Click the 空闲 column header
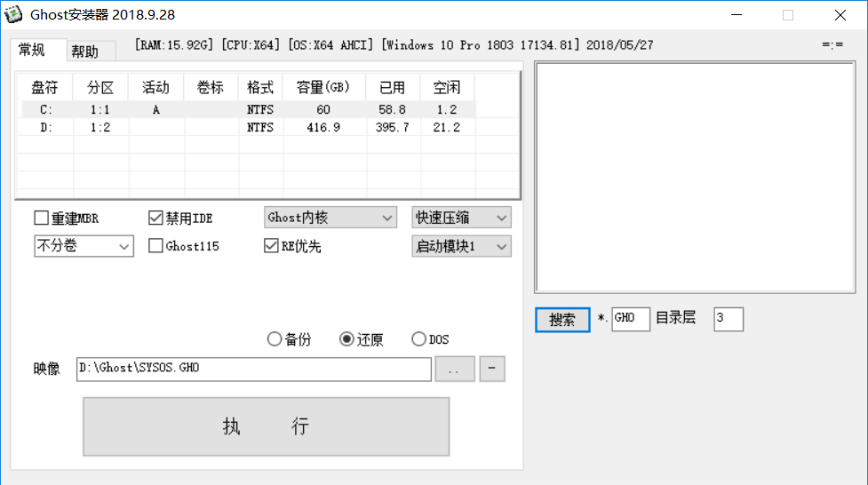The image size is (868, 485). [x=447, y=87]
